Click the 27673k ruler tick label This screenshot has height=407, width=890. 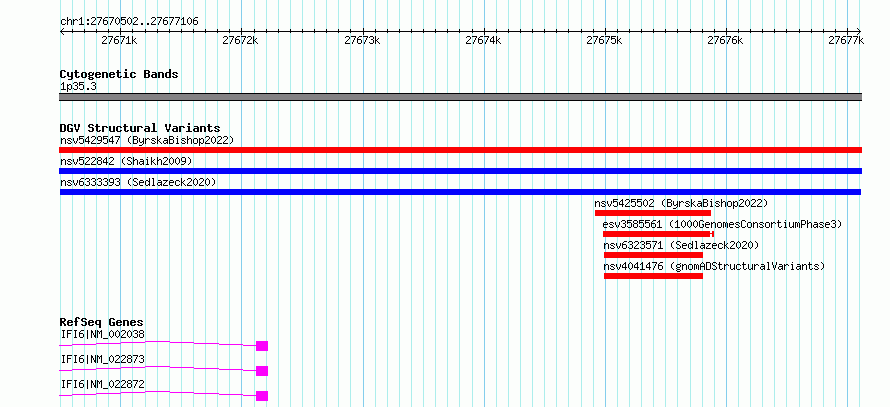click(x=362, y=40)
